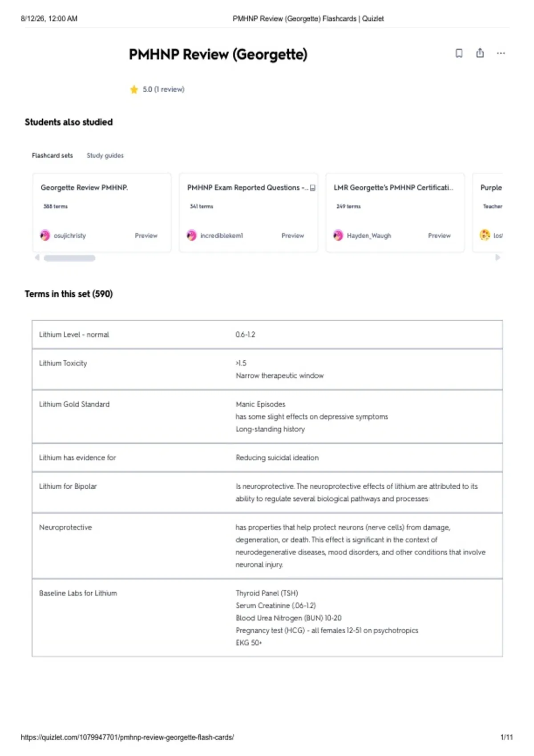Preview the LMR Georgette's PMHNP Certification set

[x=439, y=236]
